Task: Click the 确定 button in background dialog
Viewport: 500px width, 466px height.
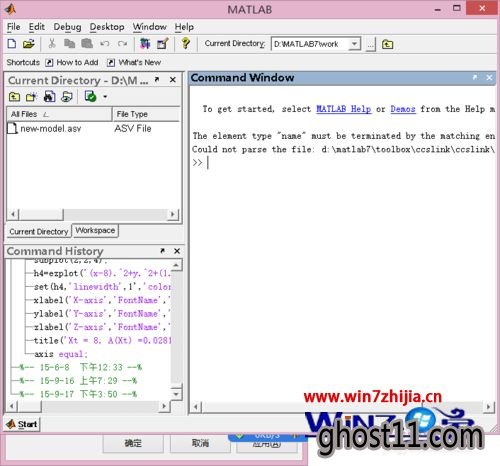Action: point(133,443)
